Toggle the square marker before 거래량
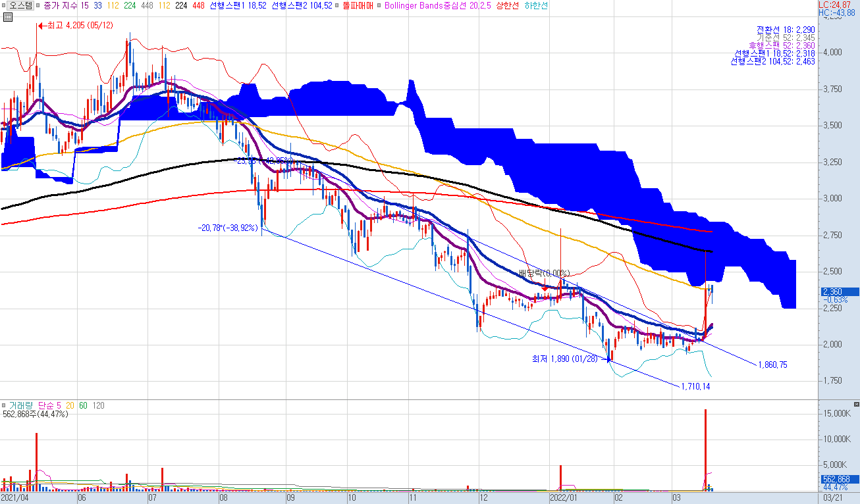 click(4, 406)
